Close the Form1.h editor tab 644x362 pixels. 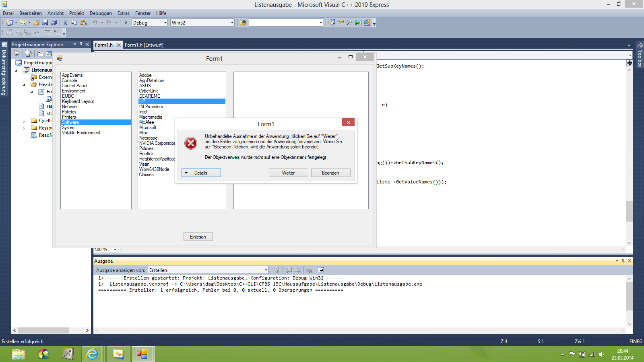[x=119, y=45]
